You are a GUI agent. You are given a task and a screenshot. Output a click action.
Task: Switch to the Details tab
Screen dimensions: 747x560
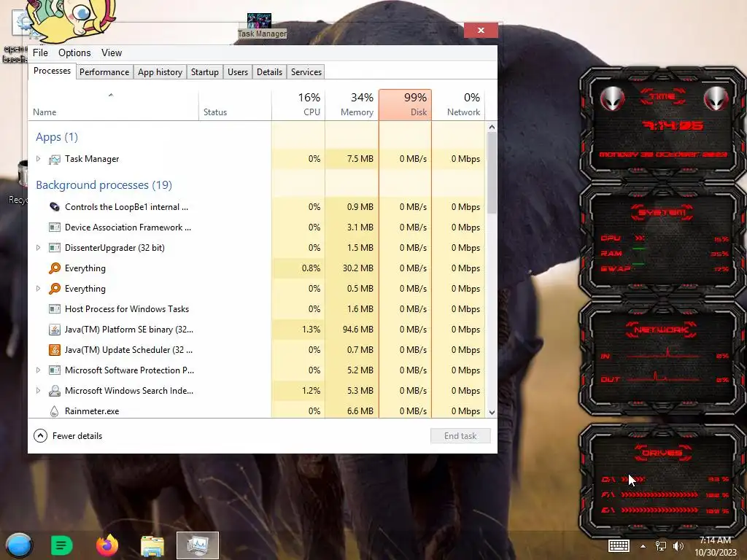pyautogui.click(x=270, y=72)
